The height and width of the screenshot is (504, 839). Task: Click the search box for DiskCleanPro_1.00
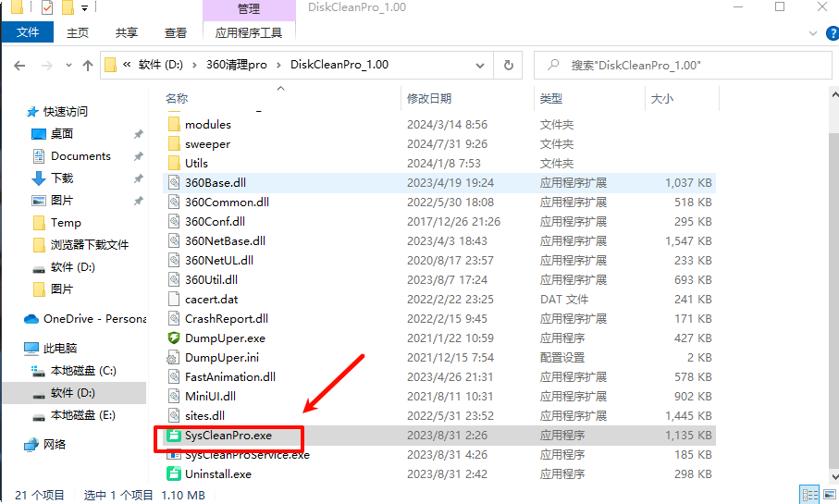click(x=684, y=66)
